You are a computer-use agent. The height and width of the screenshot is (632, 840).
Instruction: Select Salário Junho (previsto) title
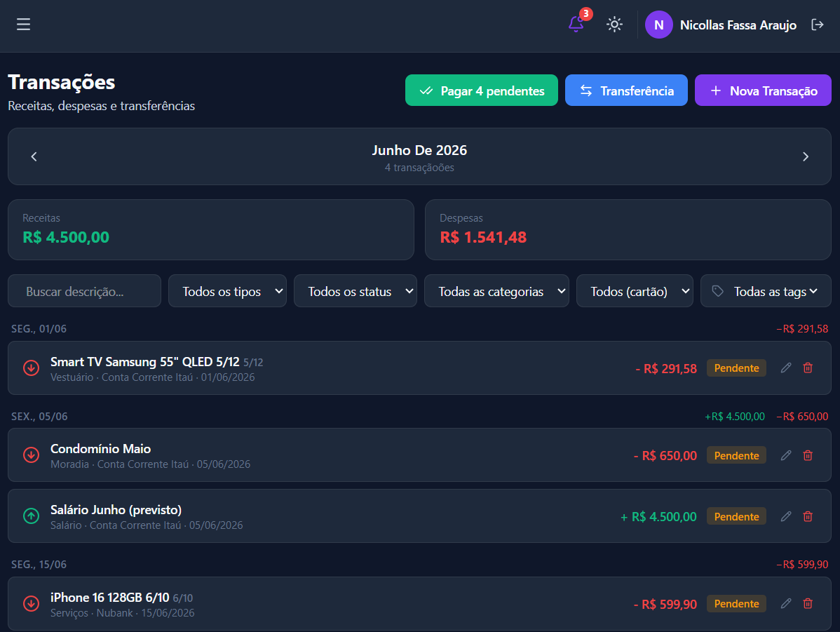tap(116, 510)
